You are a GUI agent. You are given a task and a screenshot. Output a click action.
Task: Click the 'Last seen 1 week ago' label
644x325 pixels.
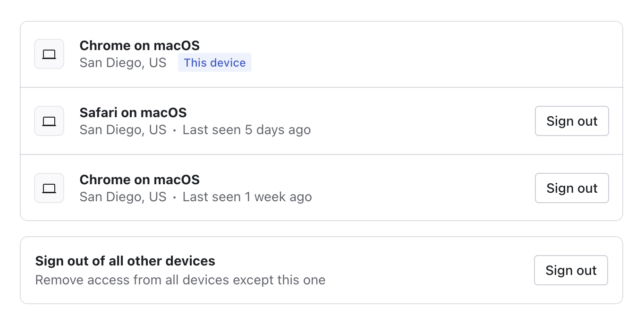click(x=247, y=197)
